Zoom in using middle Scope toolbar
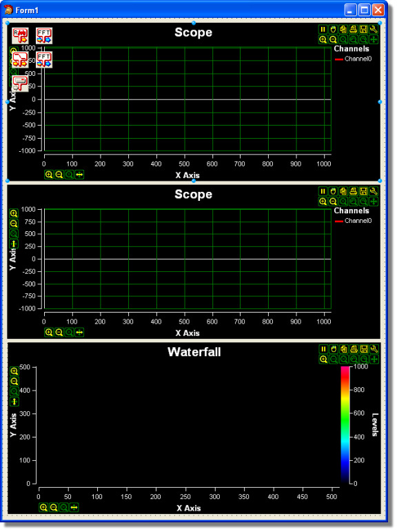This screenshot has height=532, width=397. (323, 201)
